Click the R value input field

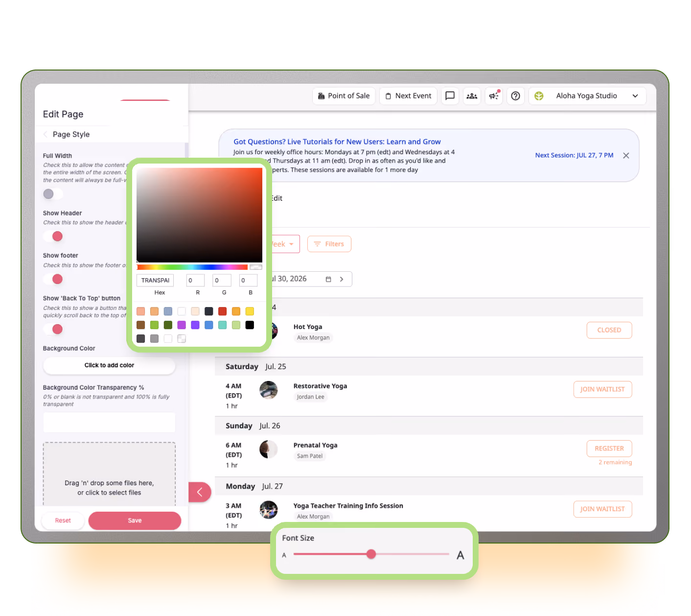[195, 280]
